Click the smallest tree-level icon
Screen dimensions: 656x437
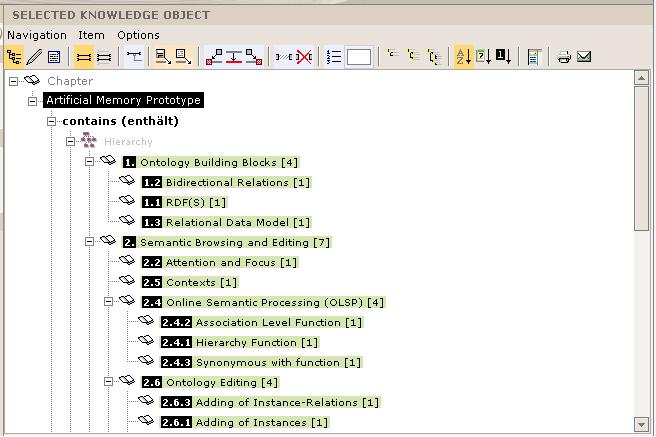392,54
